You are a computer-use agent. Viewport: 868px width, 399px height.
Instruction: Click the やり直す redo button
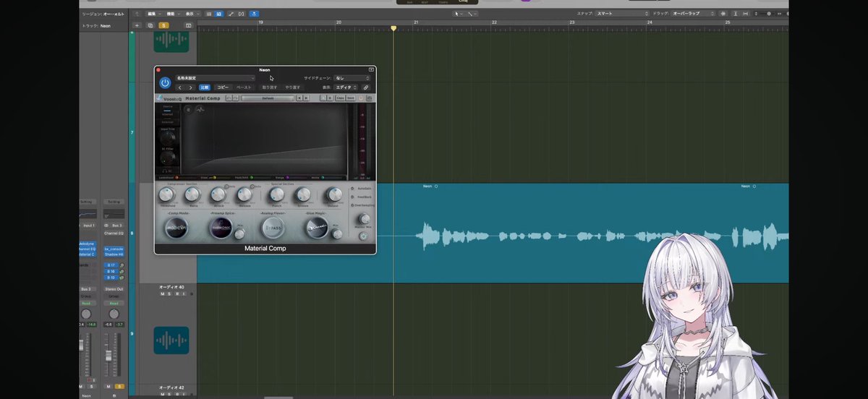[292, 87]
